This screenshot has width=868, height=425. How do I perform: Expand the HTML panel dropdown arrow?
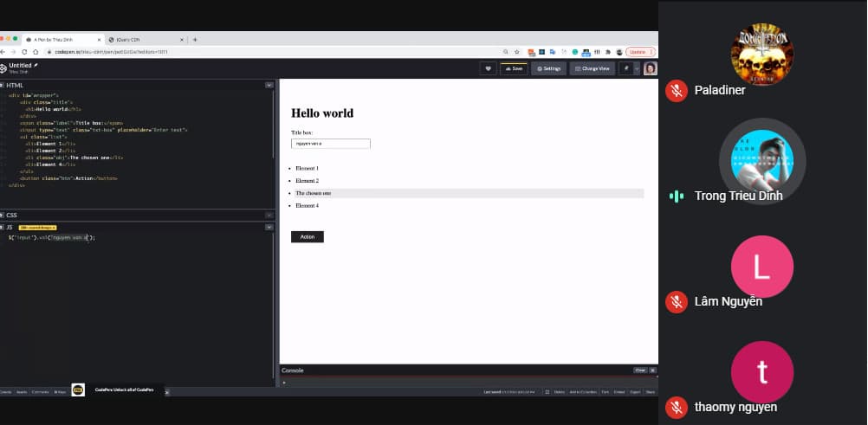269,86
